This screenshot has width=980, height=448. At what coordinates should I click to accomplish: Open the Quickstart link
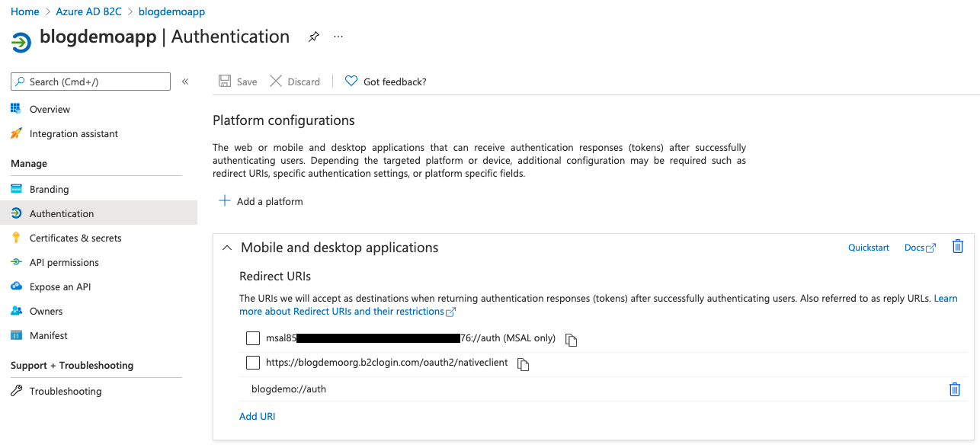point(869,248)
